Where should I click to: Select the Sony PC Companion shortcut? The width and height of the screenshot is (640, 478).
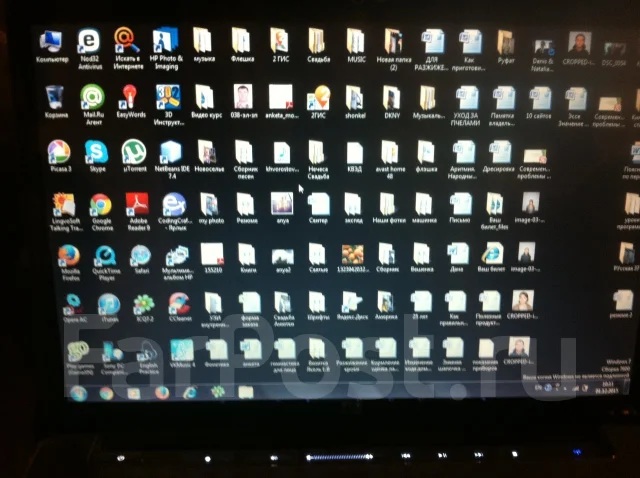click(113, 358)
